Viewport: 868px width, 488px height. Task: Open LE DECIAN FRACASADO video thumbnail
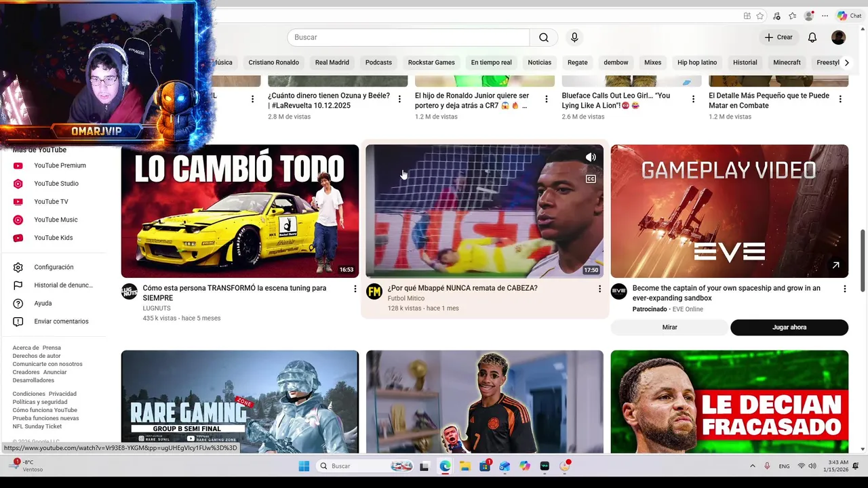[x=729, y=401]
